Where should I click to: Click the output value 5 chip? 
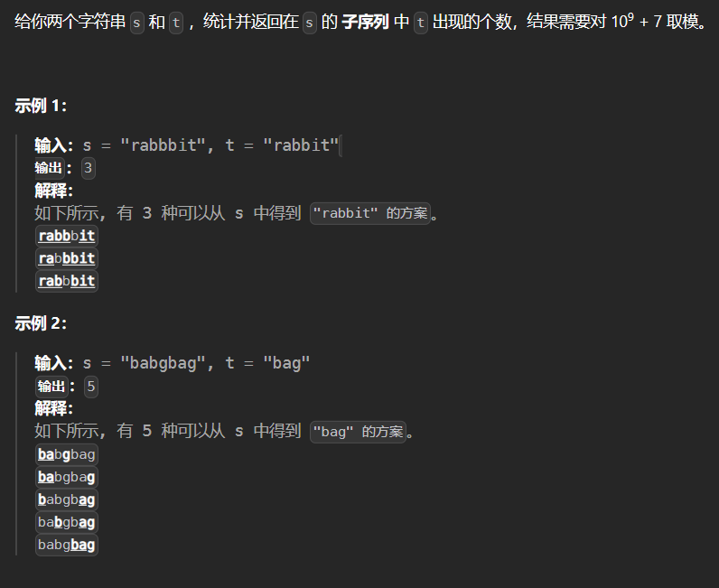90,387
